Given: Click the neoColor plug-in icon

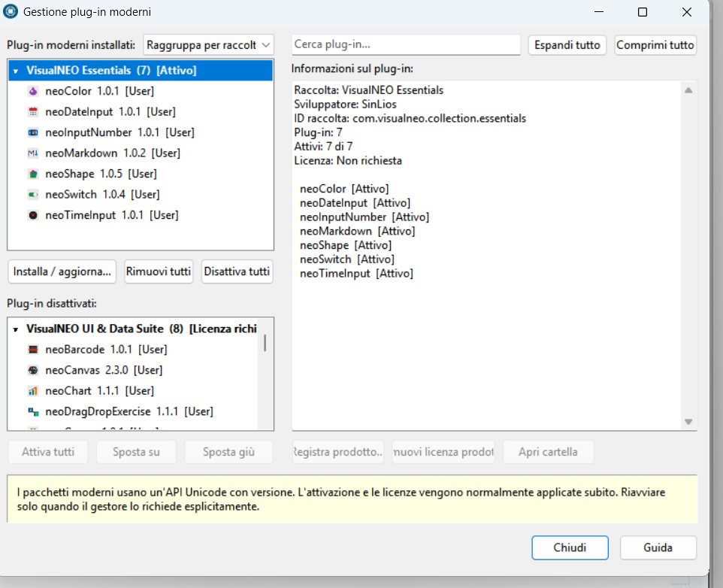Looking at the screenshot, I should [x=33, y=91].
